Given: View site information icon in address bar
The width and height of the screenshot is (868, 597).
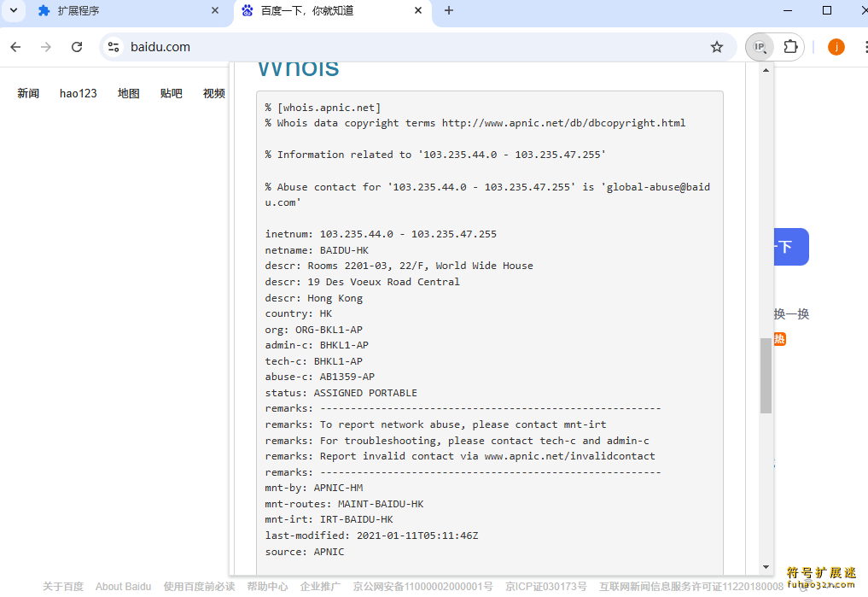Looking at the screenshot, I should click(114, 47).
